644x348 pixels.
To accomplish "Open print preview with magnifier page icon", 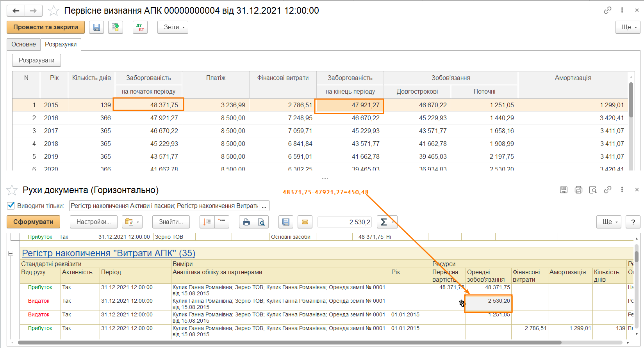I will 261,222.
